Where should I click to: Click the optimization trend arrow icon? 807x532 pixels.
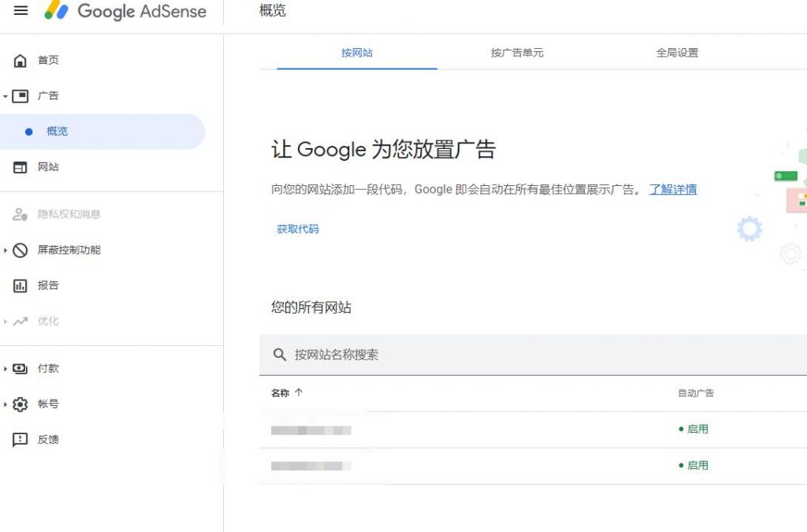(x=20, y=322)
